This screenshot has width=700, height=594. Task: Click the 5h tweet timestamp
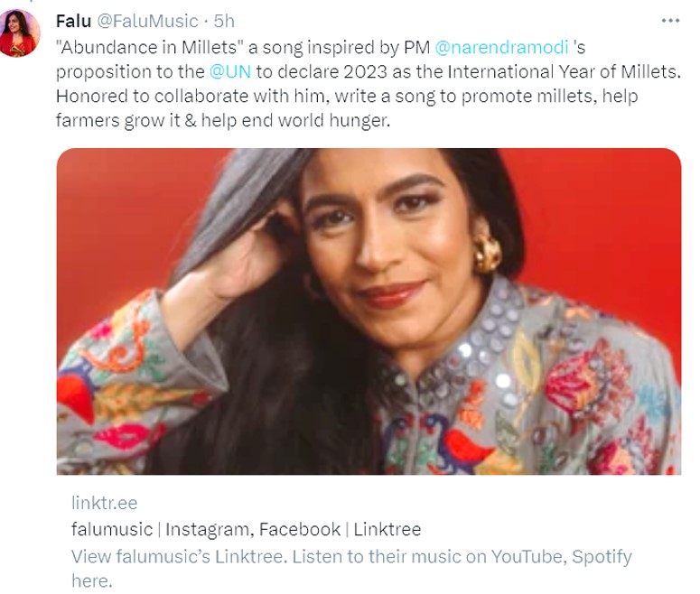(223, 21)
